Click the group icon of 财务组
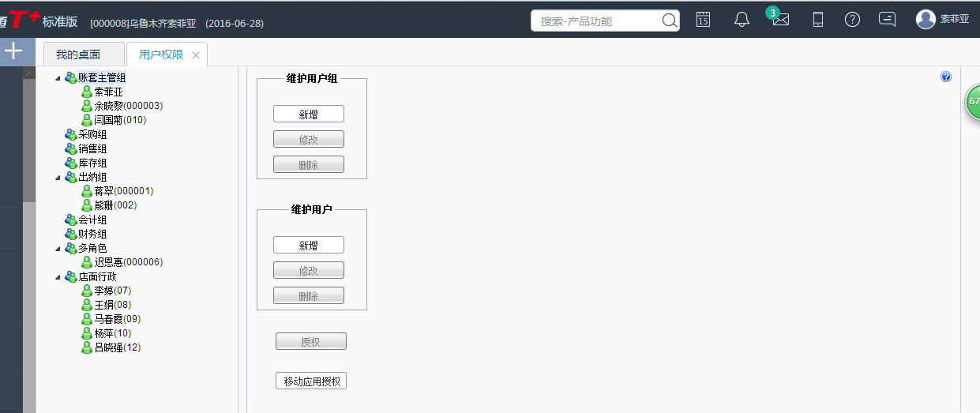 point(71,234)
